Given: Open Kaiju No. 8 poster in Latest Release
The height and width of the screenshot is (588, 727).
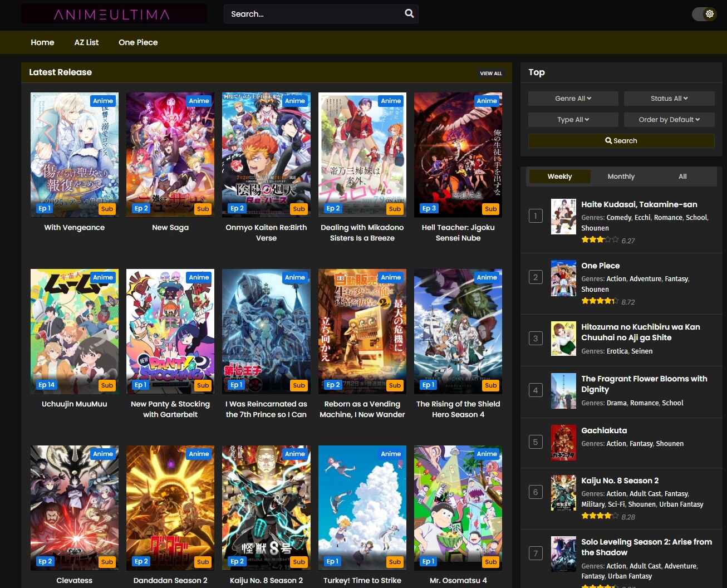Looking at the screenshot, I should pyautogui.click(x=266, y=508).
